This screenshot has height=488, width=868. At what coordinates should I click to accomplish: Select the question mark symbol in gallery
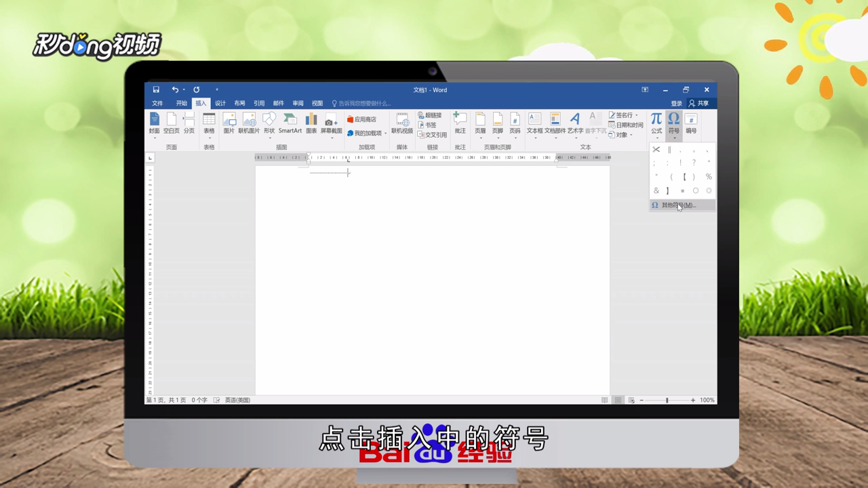pyautogui.click(x=694, y=163)
